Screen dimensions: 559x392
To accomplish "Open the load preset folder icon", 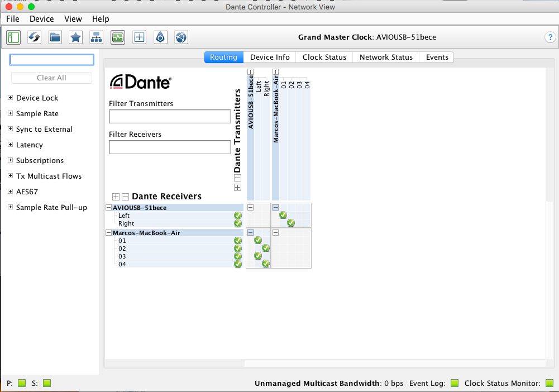I will [x=55, y=37].
